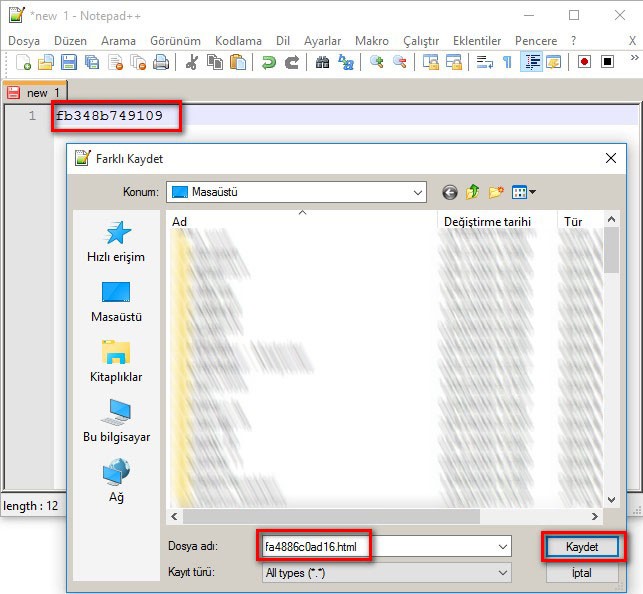Open the Düzen menu
The image size is (643, 594).
tap(71, 41)
